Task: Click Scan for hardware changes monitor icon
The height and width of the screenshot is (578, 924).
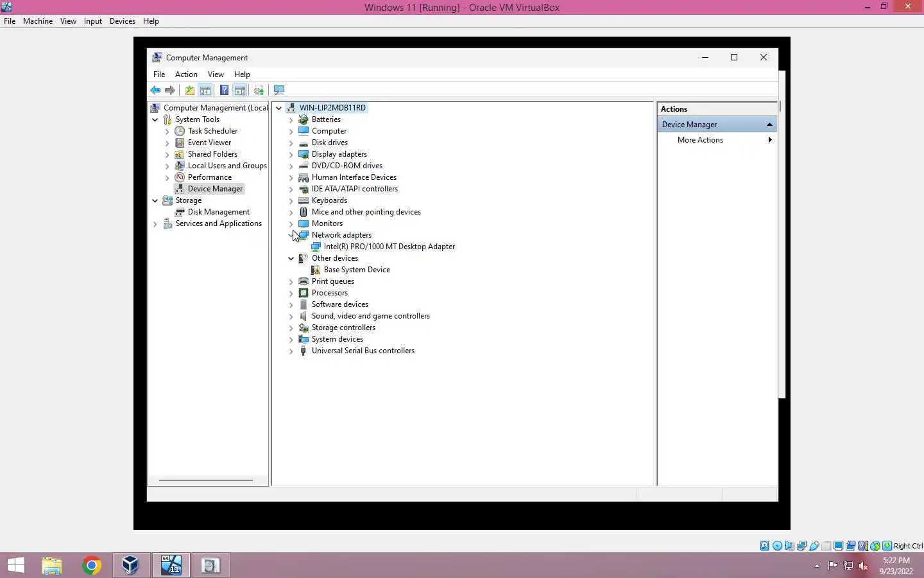Action: pos(279,91)
